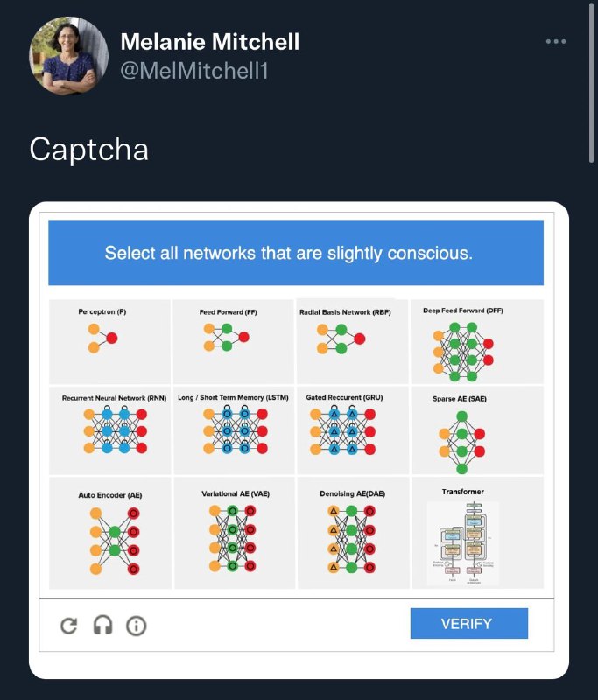Viewport: 598px width, 700px height.
Task: Select the Denoising AE (DAE) tile
Action: [x=353, y=533]
